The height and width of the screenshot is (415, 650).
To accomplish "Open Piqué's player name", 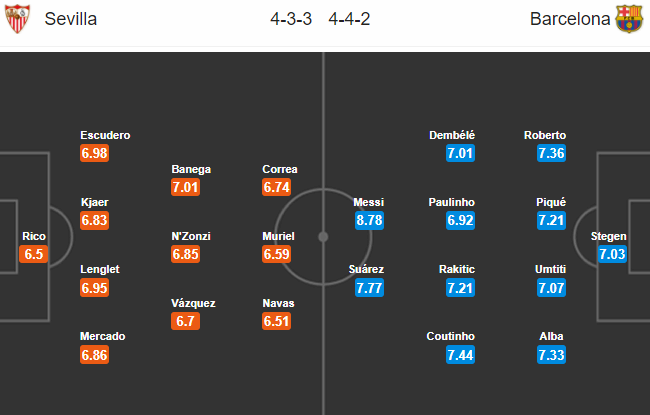I will pyautogui.click(x=551, y=202).
